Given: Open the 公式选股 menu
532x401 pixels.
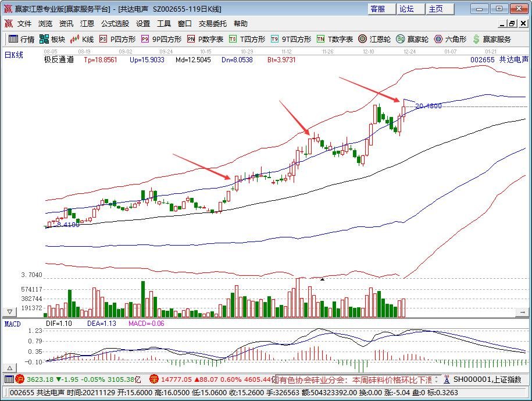Looking at the screenshot, I should (115, 24).
